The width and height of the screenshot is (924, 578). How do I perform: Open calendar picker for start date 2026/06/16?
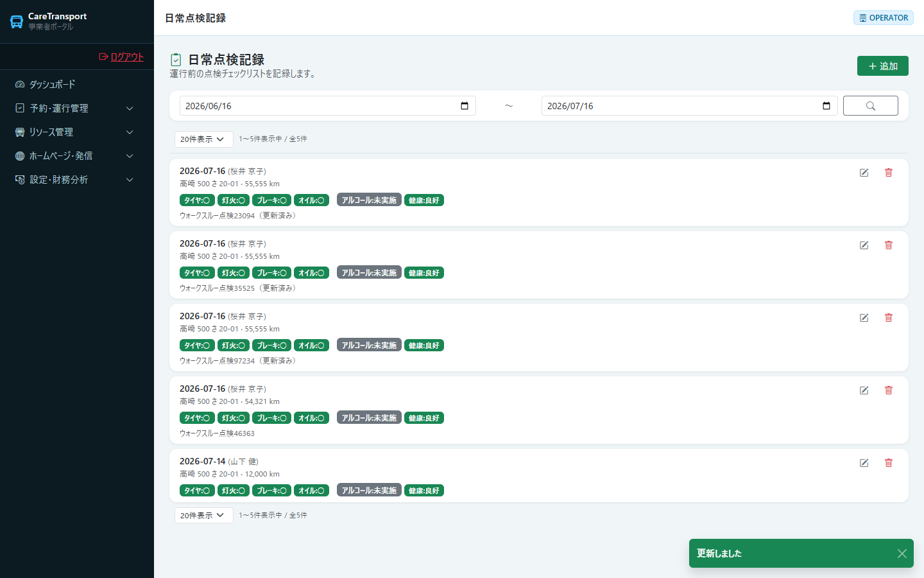click(x=465, y=106)
